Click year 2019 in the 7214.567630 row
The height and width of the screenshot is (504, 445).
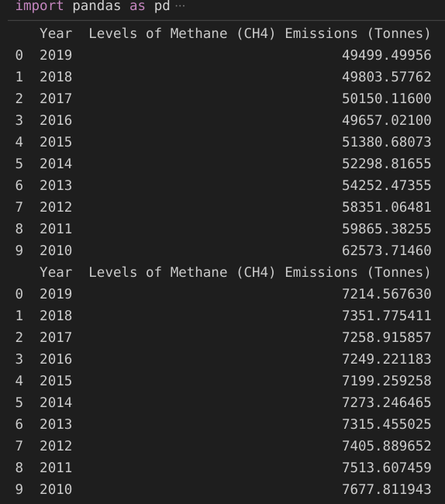(56, 294)
